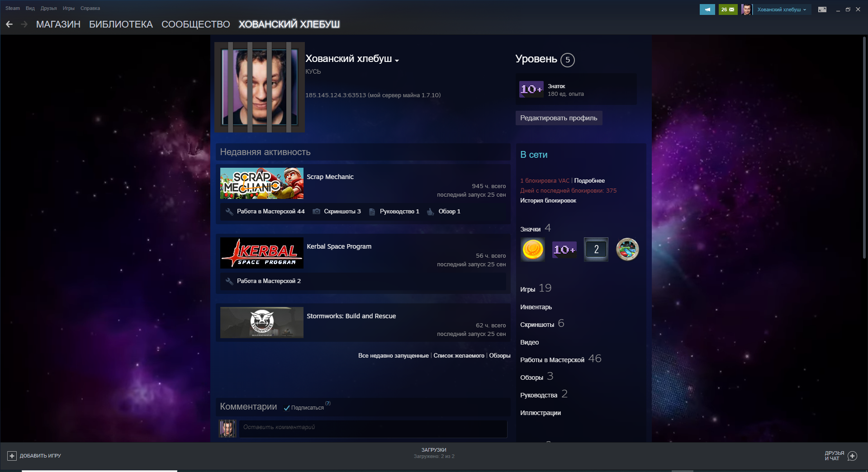Open Обзоры 3 sidebar link
Image resolution: width=868 pixels, height=472 pixels.
tap(537, 377)
